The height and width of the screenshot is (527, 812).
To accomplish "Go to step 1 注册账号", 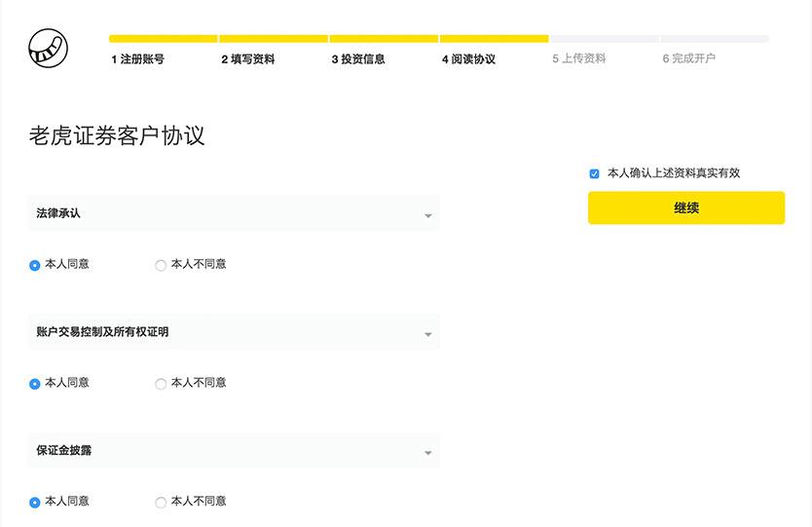I will point(137,59).
